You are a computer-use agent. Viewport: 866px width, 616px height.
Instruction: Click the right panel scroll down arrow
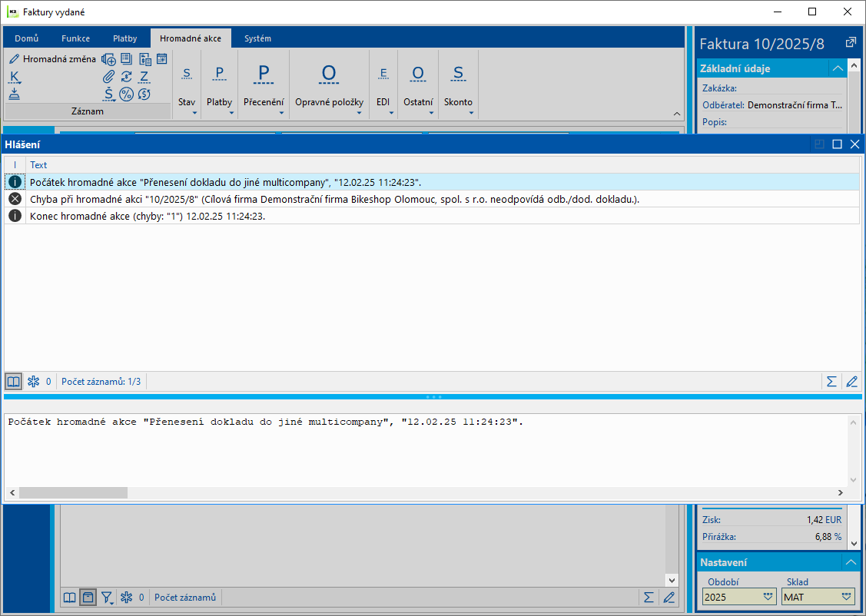[x=854, y=544]
